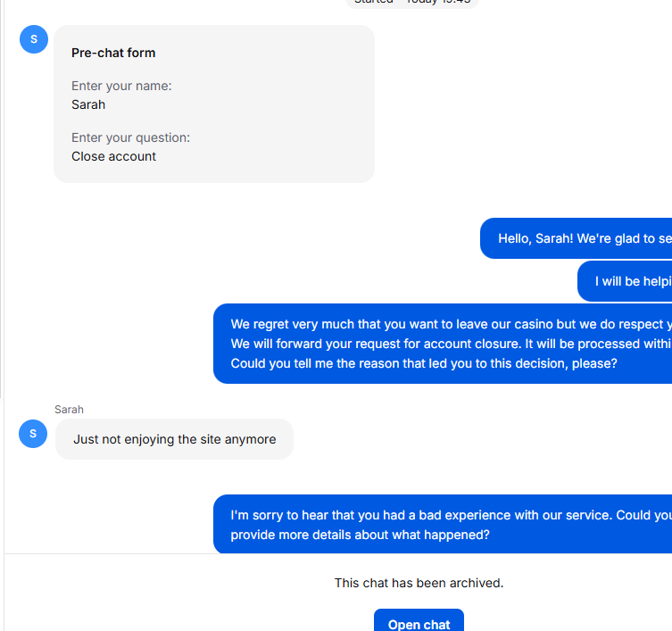Select the 'Close account' question text
Screen dimensions: 672x631
pos(113,156)
